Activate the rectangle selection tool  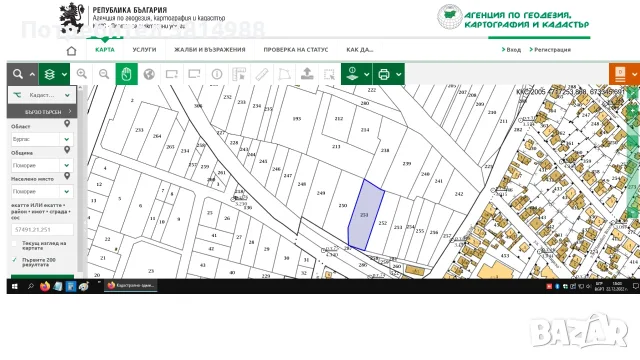(329, 74)
